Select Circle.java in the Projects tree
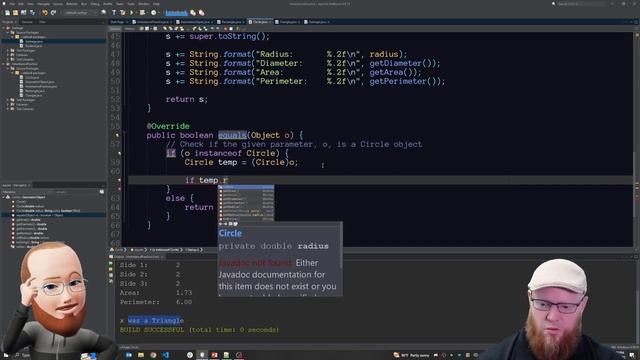The width and height of the screenshot is (640, 360). [x=32, y=78]
